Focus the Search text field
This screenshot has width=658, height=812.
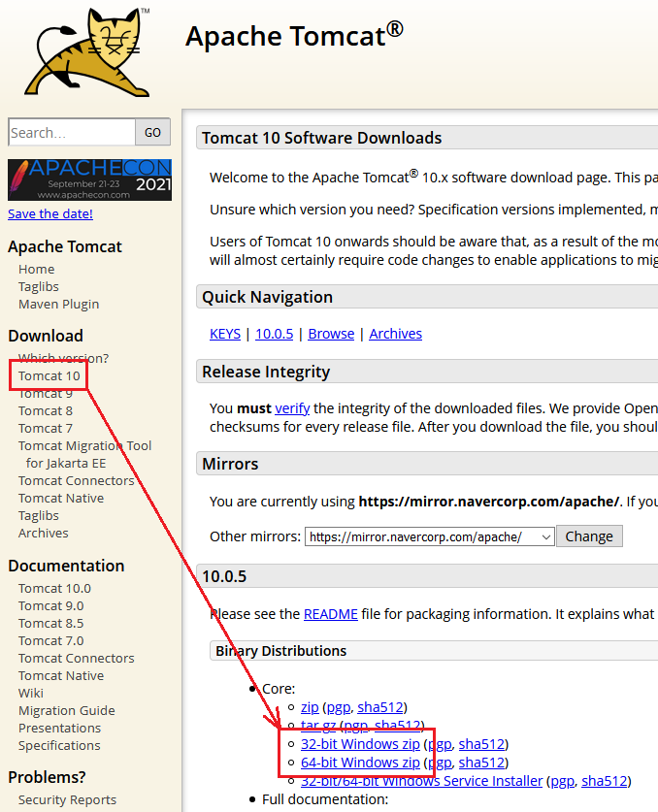pos(72,133)
